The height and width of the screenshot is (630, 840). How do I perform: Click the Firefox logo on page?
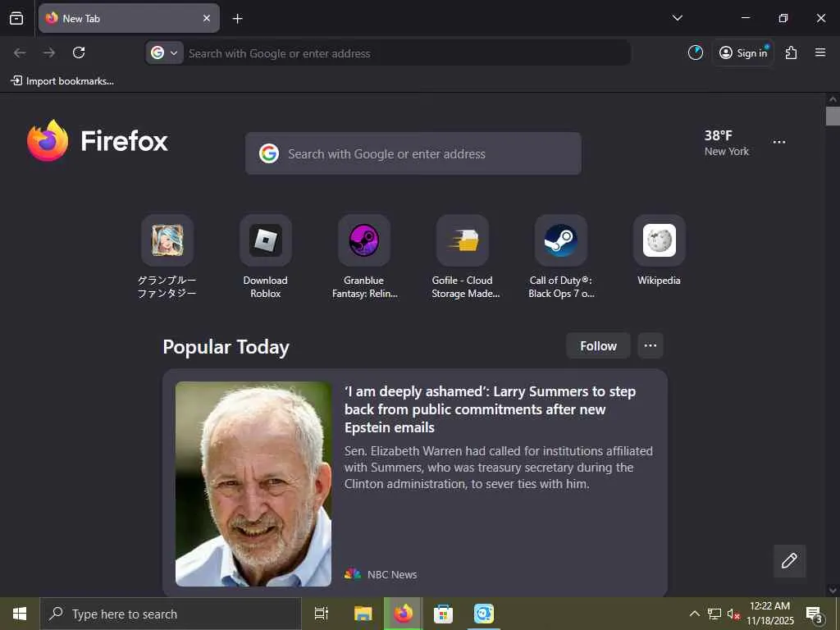[98, 140]
